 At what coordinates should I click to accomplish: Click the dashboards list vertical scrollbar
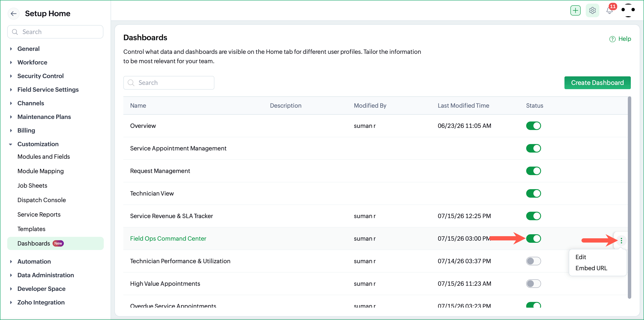point(629,198)
